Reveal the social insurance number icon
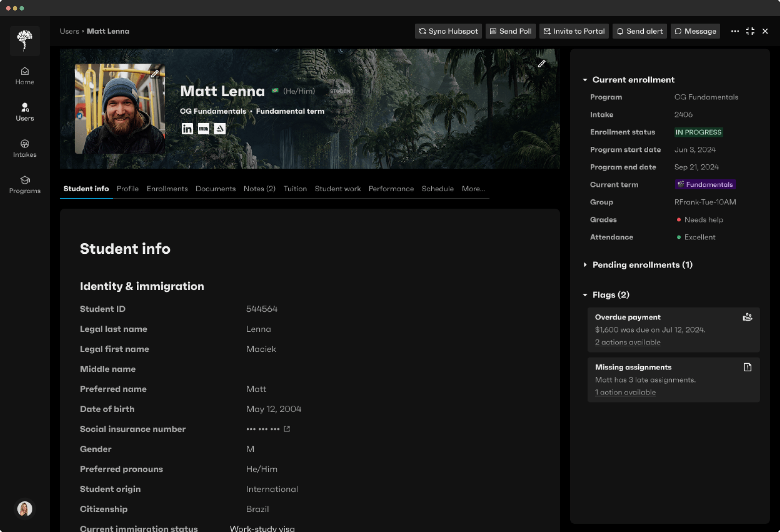The width and height of the screenshot is (780, 532). [x=287, y=429]
